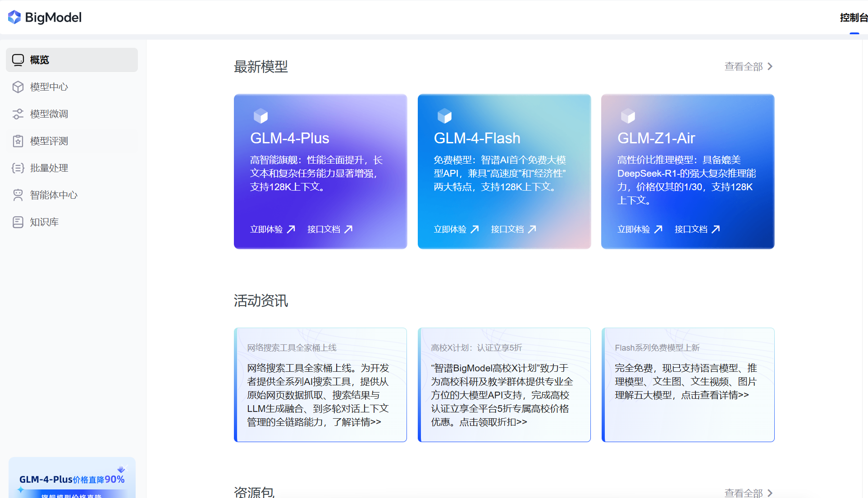Click the 智能体中心 agent icon
The height and width of the screenshot is (498, 868).
[18, 195]
